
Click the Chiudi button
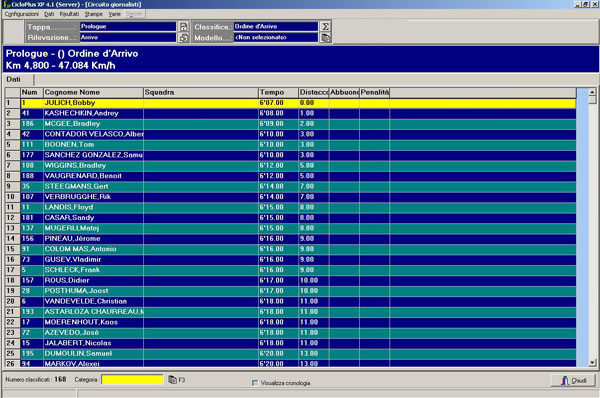pyautogui.click(x=574, y=380)
